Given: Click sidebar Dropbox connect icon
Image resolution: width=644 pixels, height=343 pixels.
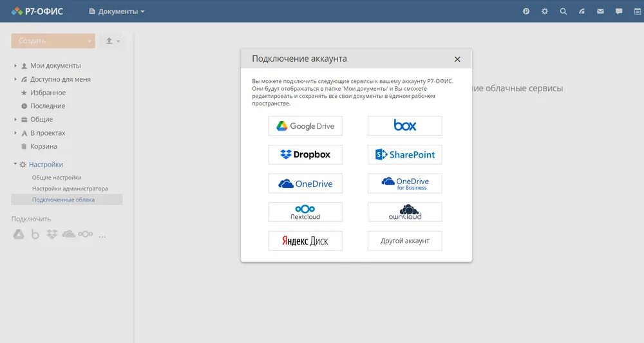Looking at the screenshot, I should [52, 234].
